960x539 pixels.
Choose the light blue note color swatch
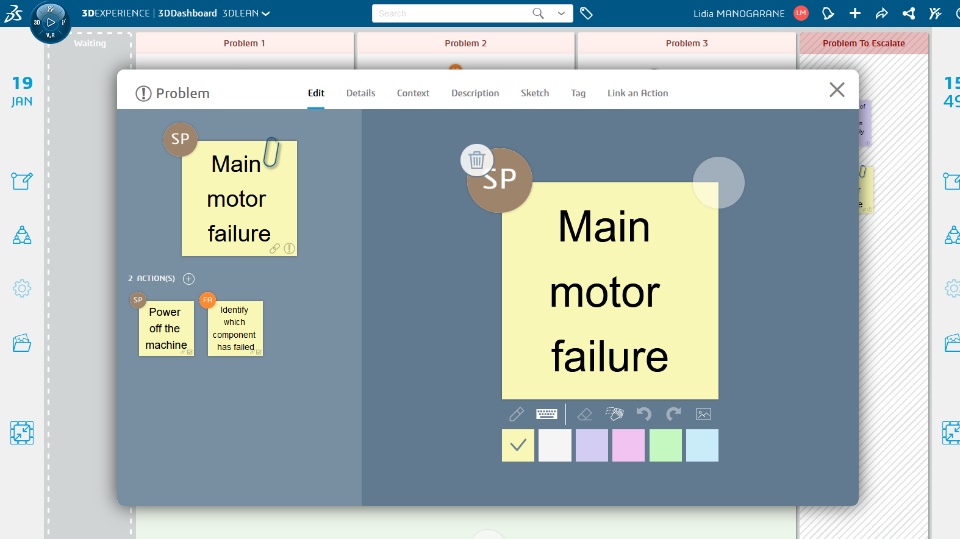702,445
